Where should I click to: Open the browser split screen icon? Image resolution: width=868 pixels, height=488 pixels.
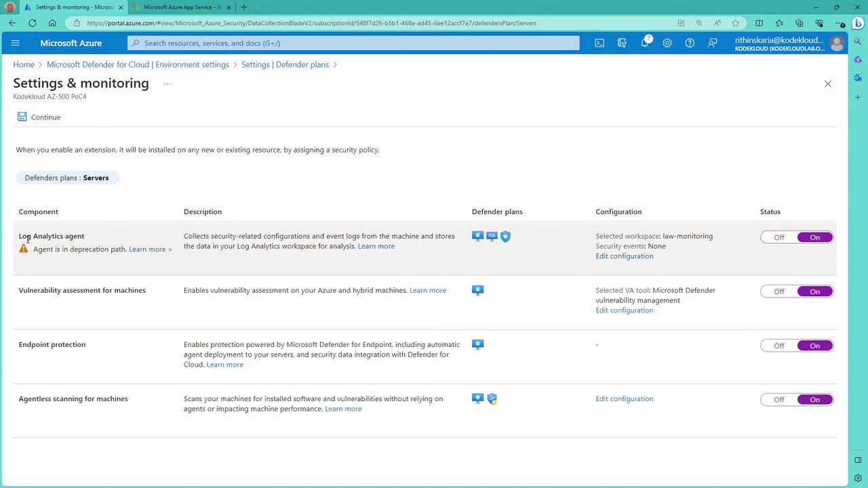click(x=759, y=23)
